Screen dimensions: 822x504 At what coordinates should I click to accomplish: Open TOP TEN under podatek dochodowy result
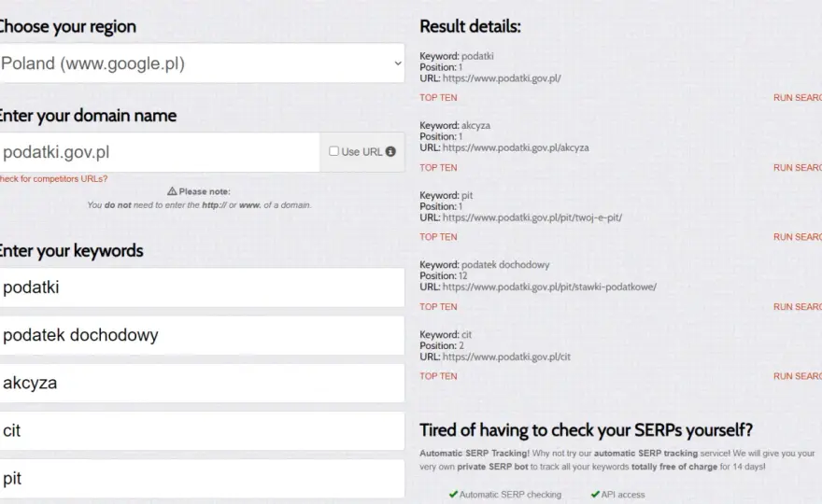pyautogui.click(x=438, y=306)
